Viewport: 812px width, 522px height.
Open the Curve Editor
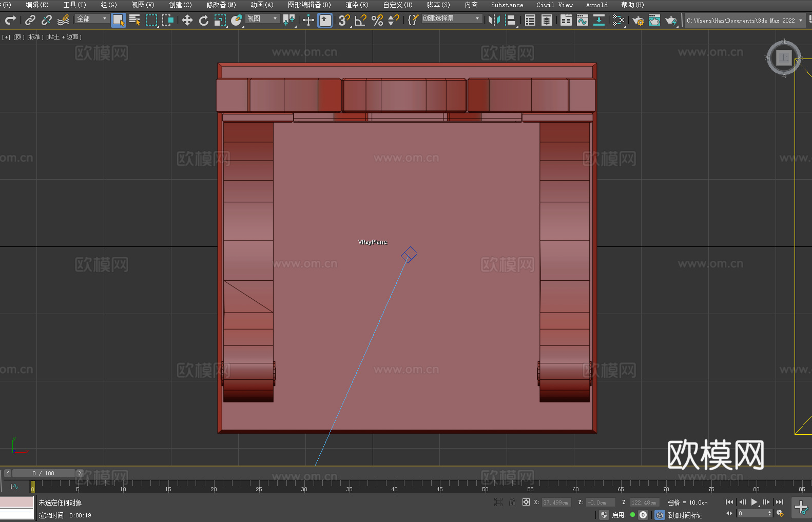tap(583, 20)
